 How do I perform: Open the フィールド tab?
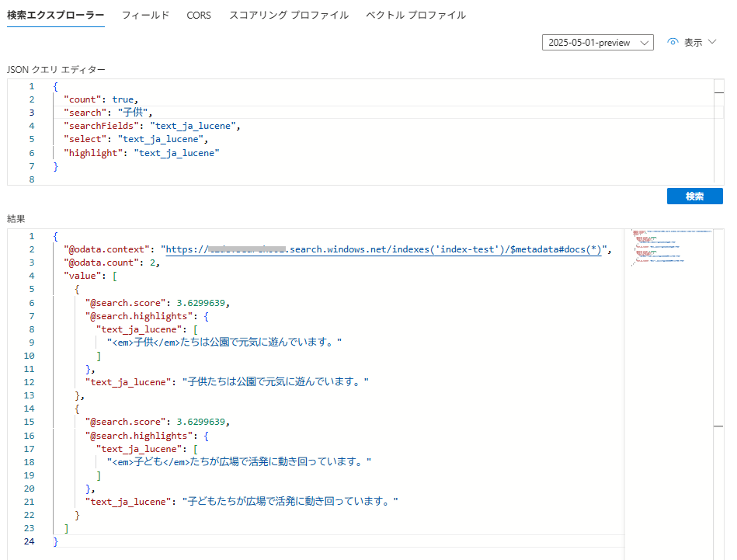pyautogui.click(x=145, y=15)
